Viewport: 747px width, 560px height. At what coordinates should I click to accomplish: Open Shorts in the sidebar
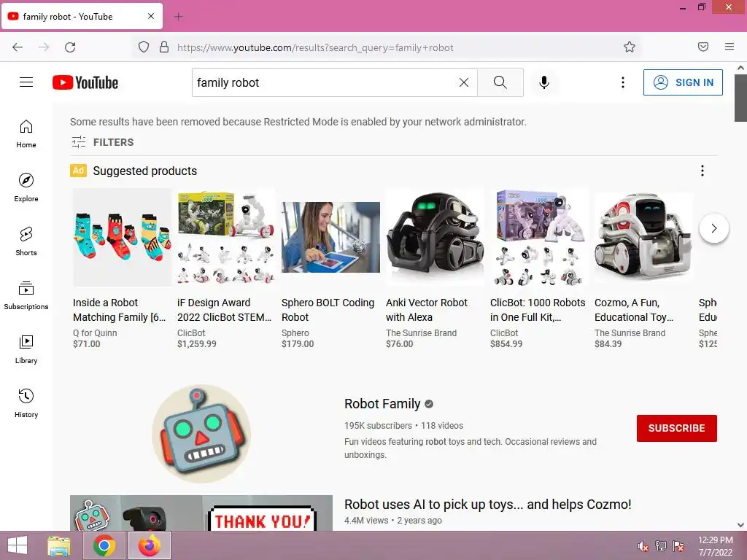26,241
